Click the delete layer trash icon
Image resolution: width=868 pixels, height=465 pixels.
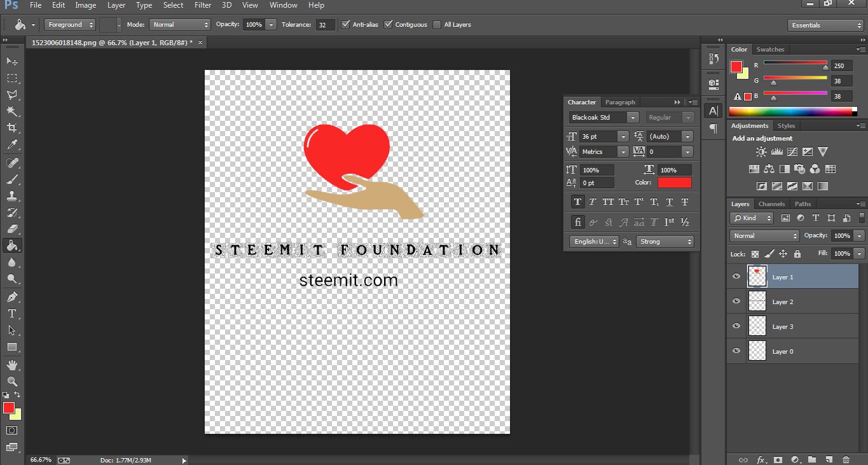846,459
